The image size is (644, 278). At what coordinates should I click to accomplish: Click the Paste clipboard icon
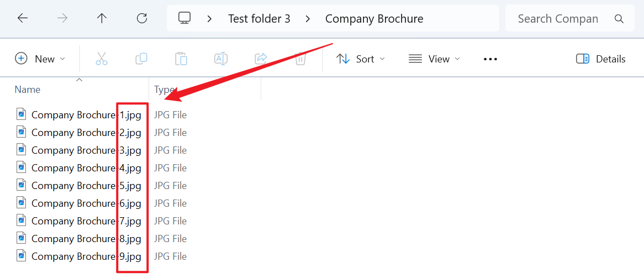181,59
